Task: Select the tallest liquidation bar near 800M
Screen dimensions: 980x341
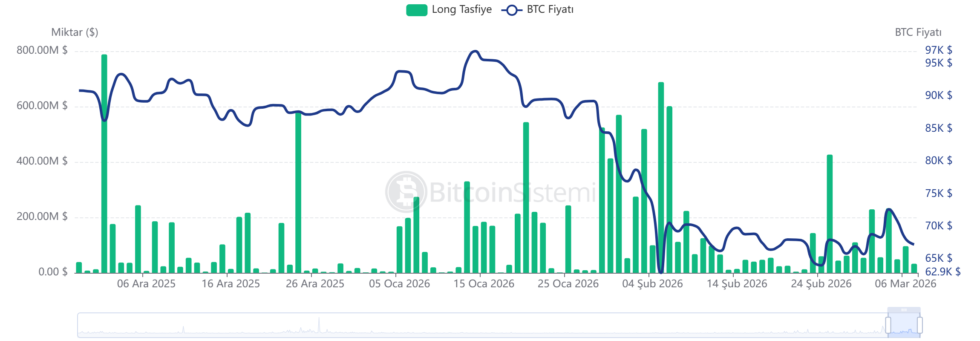Action: [x=104, y=162]
